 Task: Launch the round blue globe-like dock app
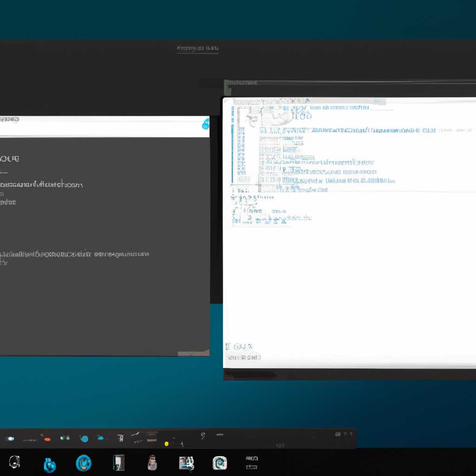[84, 463]
